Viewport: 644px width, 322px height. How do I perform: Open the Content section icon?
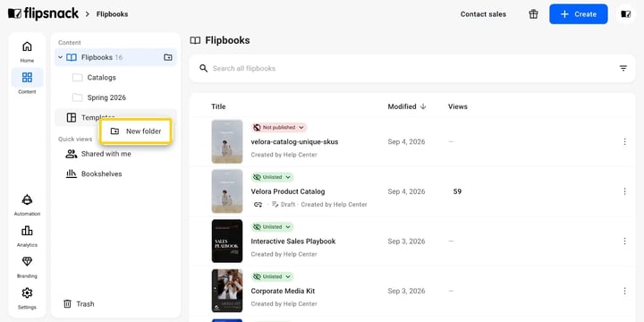(27, 77)
